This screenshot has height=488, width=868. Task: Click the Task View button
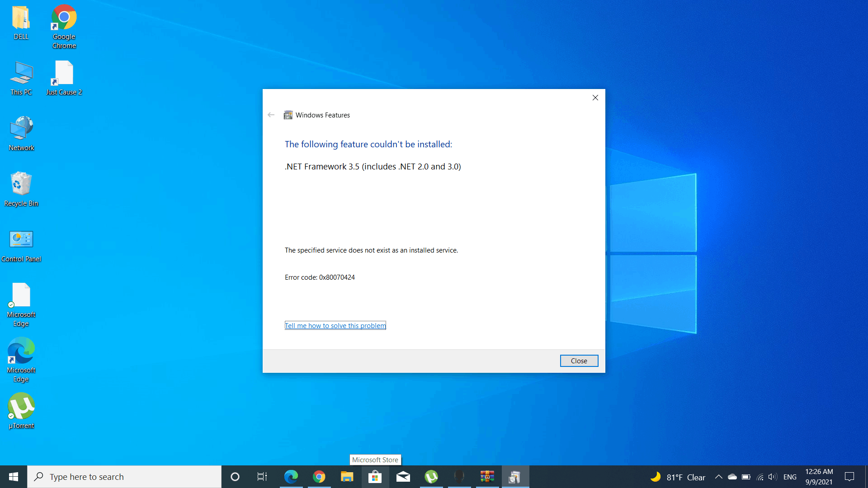tap(262, 477)
